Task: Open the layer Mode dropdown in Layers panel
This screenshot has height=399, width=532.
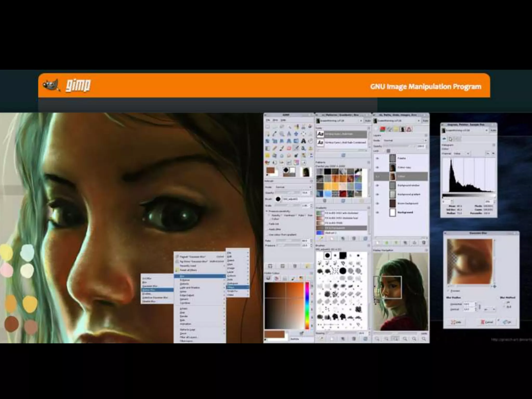Action: [405, 141]
